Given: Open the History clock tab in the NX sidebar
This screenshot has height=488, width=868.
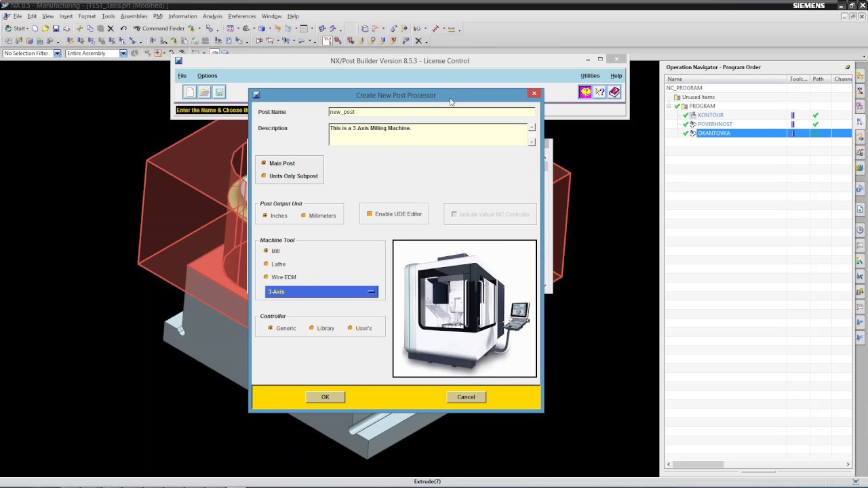Looking at the screenshot, I should point(860,230).
